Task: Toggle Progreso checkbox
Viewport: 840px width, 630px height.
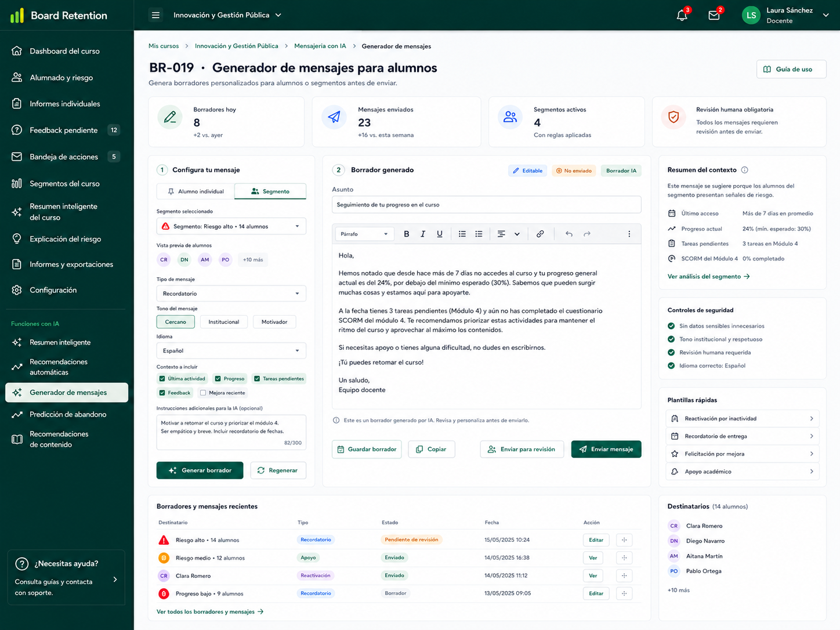Action: (x=218, y=379)
